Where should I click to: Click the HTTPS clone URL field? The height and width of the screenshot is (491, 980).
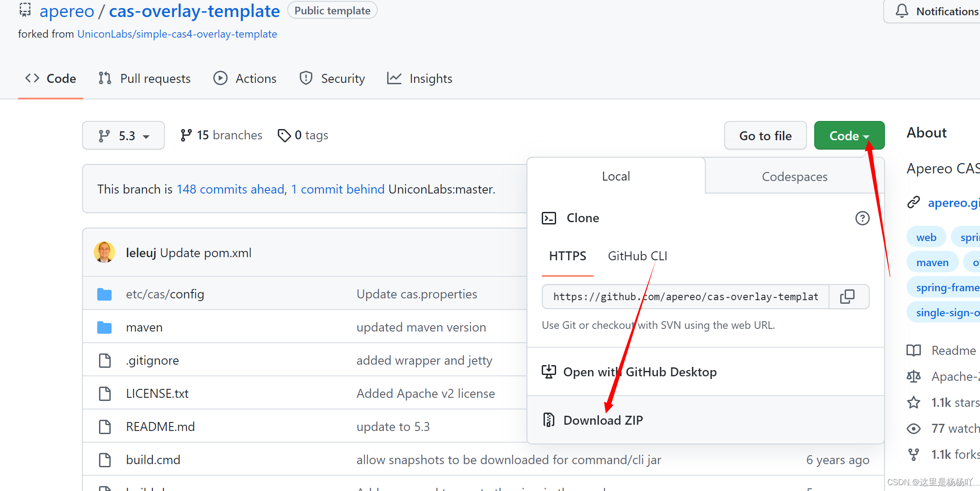[x=686, y=297]
